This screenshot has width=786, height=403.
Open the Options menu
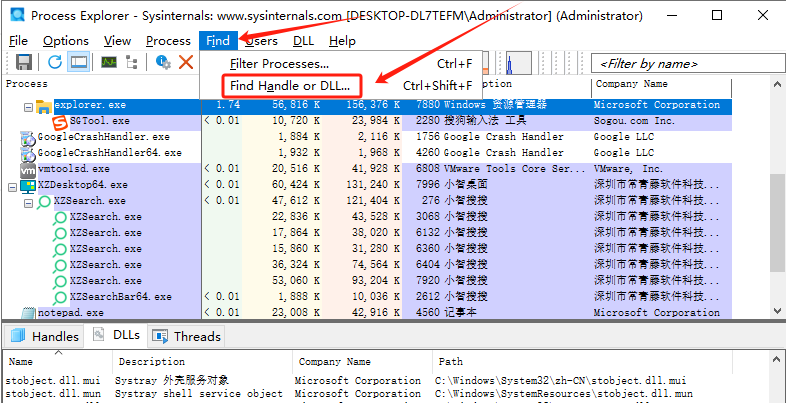tap(66, 41)
